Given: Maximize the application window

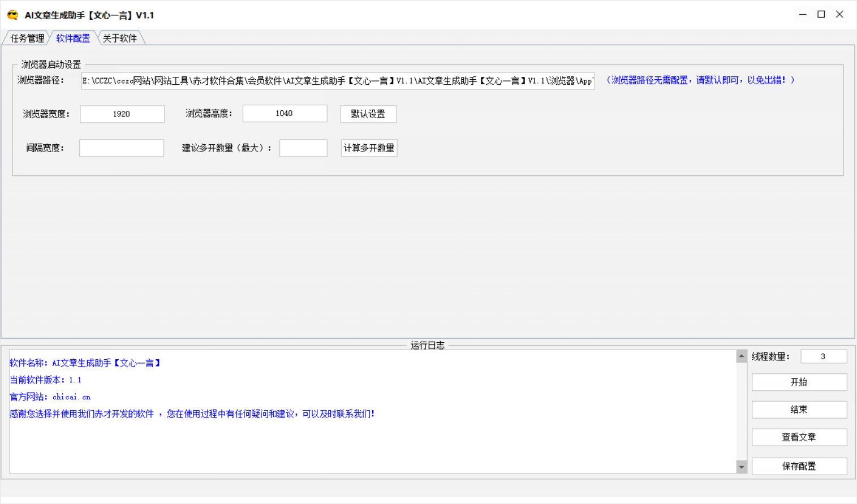Looking at the screenshot, I should click(821, 15).
